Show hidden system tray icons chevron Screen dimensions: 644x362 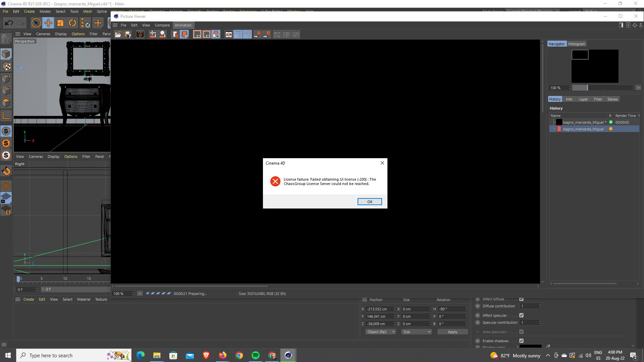point(548,355)
